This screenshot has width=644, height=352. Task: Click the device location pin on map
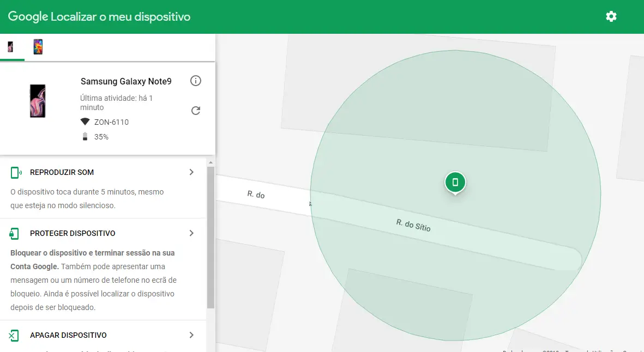point(455,183)
